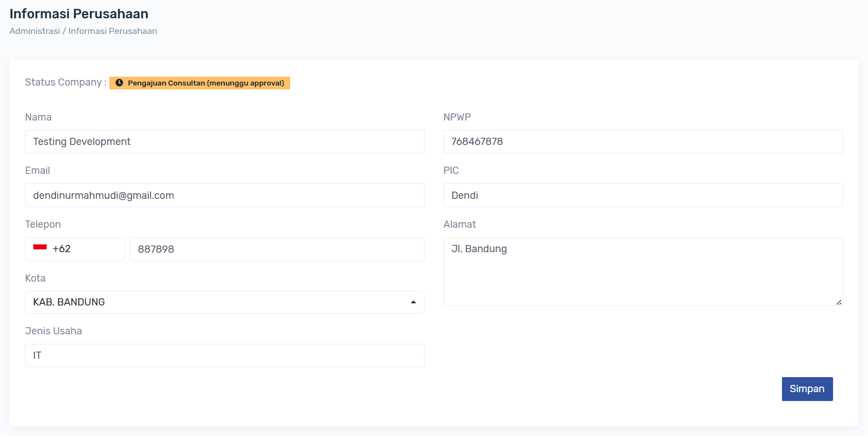Click the Alamat field label
This screenshot has width=868, height=436.
460,224
